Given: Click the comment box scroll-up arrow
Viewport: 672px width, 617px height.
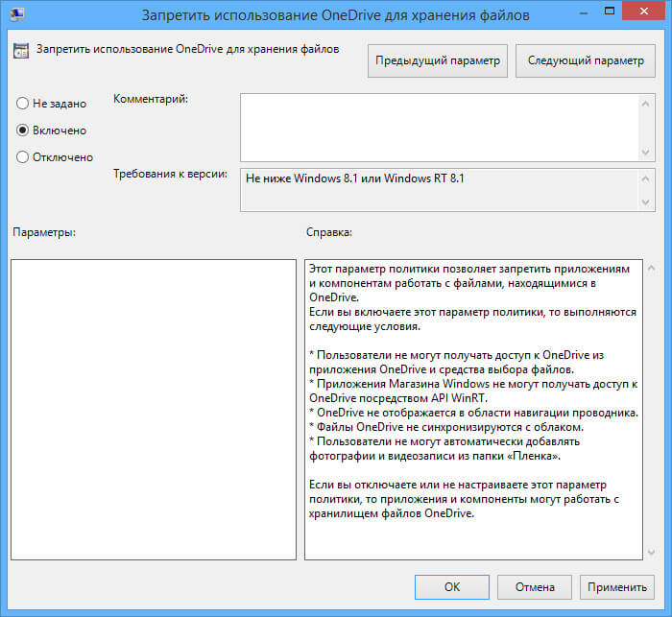Looking at the screenshot, I should coord(646,104).
